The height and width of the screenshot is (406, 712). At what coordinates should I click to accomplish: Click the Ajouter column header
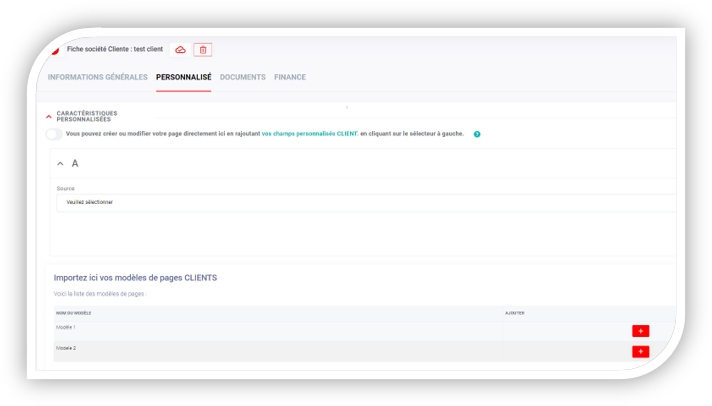(514, 313)
